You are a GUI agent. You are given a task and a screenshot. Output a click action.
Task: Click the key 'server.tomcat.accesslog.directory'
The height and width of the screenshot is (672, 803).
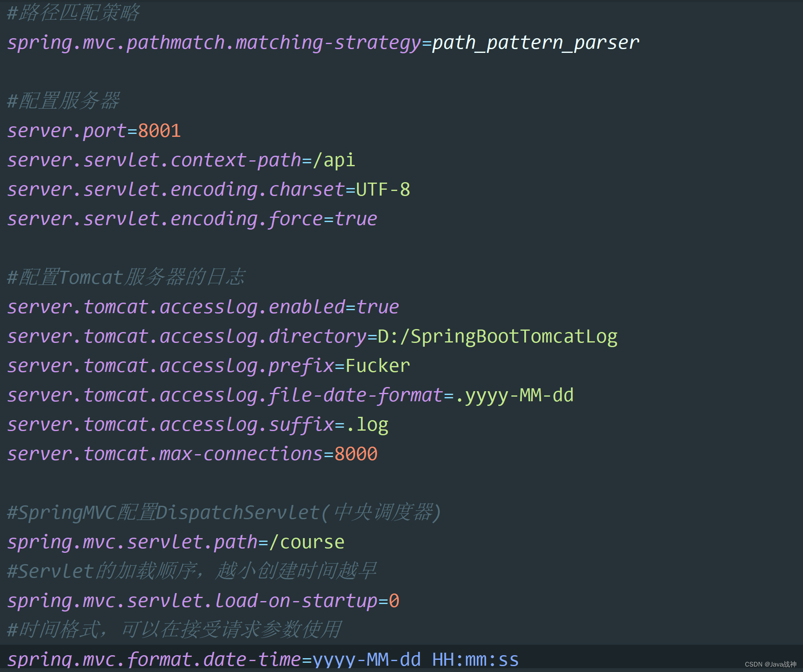[x=187, y=337]
